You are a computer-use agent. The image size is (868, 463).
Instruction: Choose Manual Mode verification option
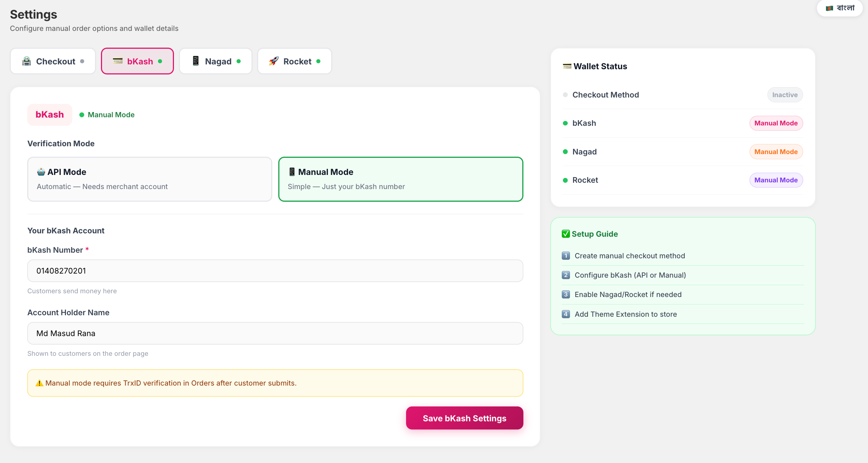click(x=401, y=179)
